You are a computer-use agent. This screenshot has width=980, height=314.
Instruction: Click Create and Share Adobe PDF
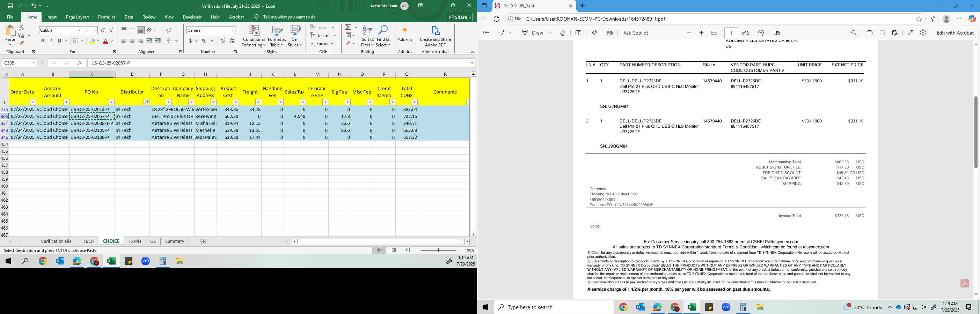click(435, 36)
